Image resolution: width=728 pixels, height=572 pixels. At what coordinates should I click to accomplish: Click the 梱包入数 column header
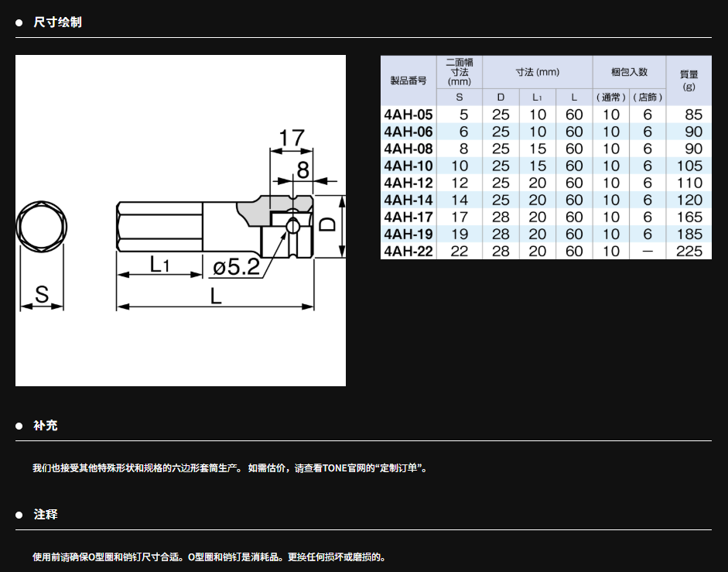628,72
